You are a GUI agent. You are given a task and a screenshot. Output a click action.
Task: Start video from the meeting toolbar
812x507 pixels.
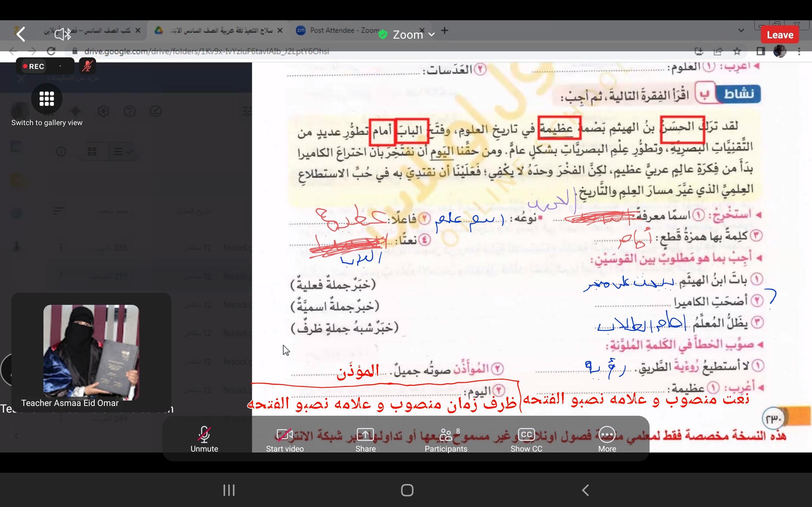pyautogui.click(x=285, y=439)
